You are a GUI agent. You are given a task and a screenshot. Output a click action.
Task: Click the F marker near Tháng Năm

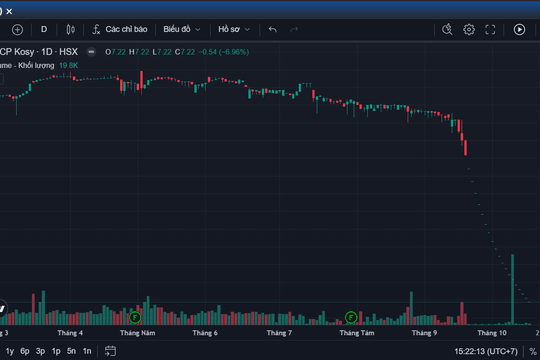[135, 317]
